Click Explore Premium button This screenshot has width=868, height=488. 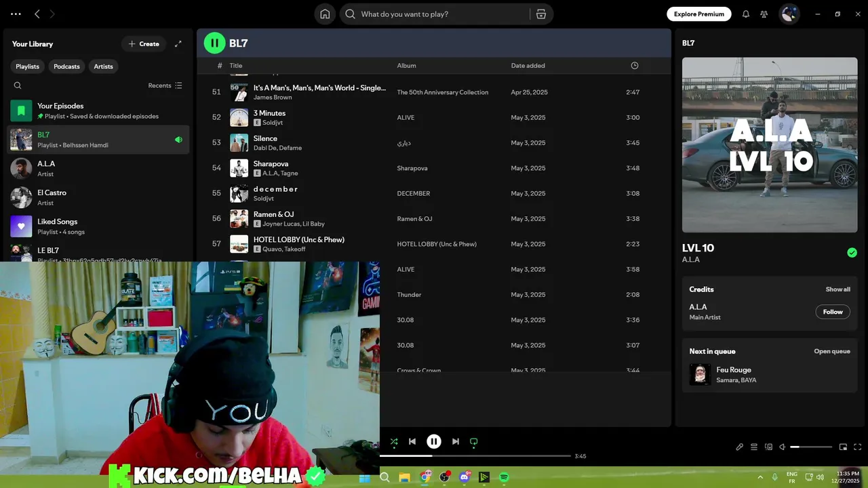[699, 14]
